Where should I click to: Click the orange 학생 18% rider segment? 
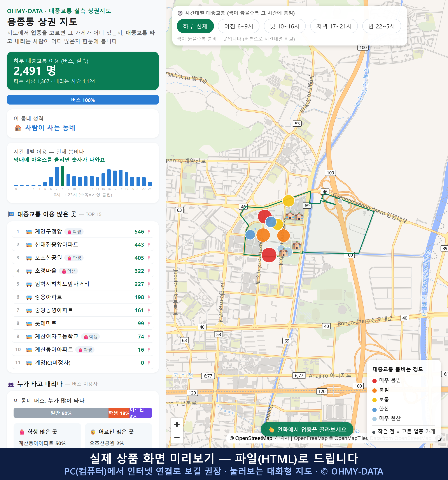click(119, 413)
